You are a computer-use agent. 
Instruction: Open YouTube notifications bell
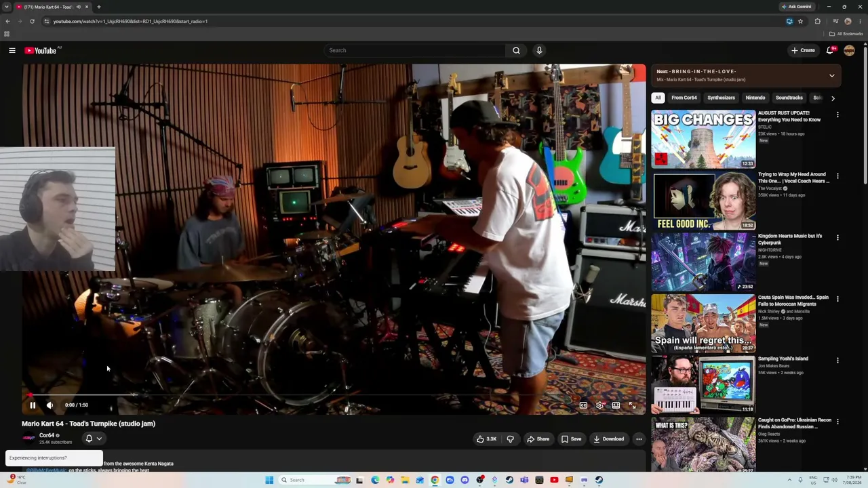pyautogui.click(x=831, y=50)
